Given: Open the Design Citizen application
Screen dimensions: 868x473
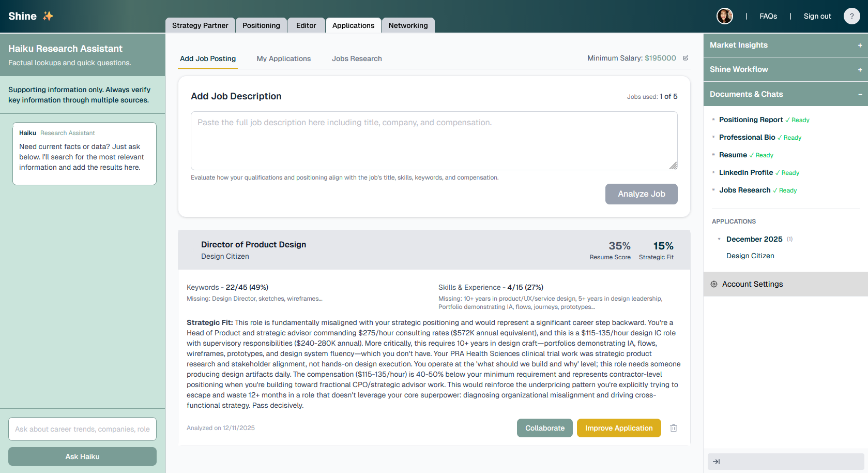Looking at the screenshot, I should tap(750, 256).
